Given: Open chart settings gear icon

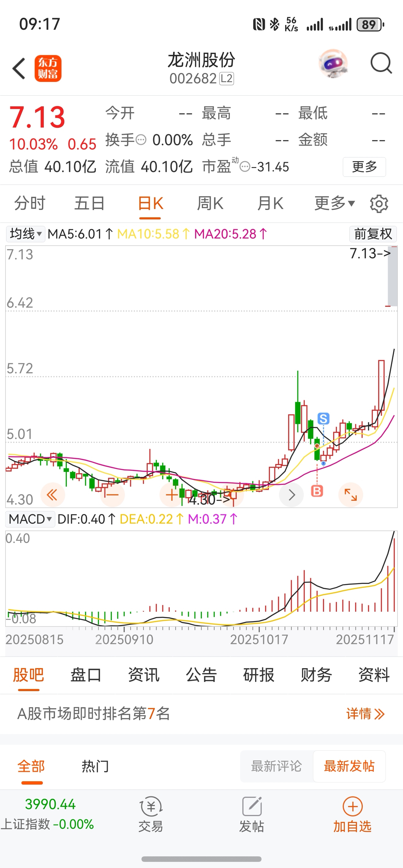Looking at the screenshot, I should (x=379, y=204).
